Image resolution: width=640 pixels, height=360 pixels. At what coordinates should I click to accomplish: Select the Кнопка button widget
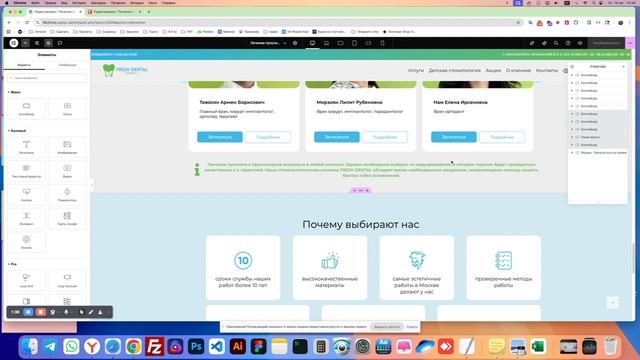[26, 195]
